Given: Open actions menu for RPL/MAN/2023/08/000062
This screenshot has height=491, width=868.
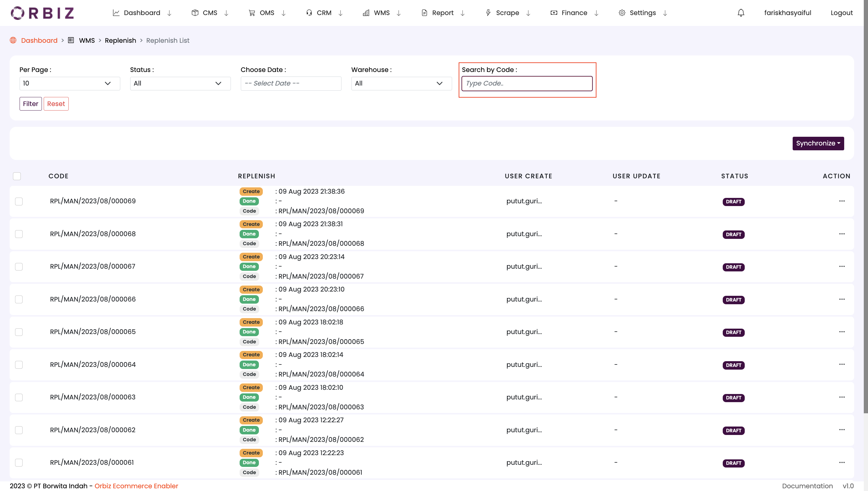Looking at the screenshot, I should coord(842,430).
